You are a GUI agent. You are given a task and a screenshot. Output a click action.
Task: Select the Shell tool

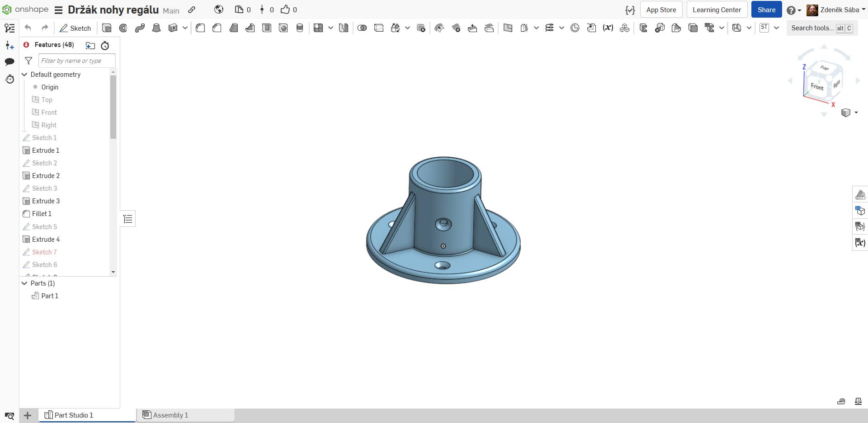267,28
